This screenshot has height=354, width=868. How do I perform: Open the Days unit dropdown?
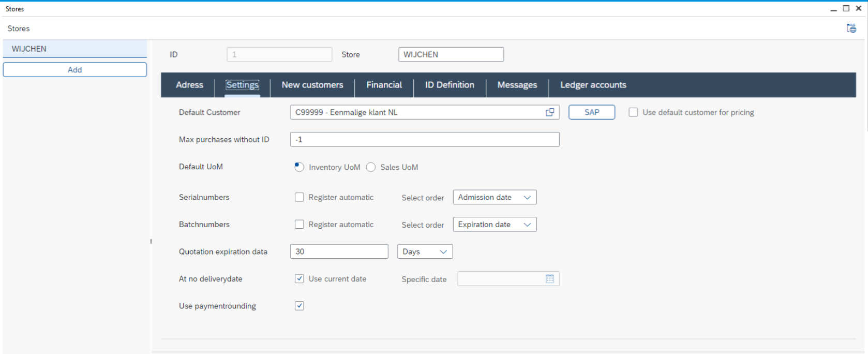pos(425,252)
